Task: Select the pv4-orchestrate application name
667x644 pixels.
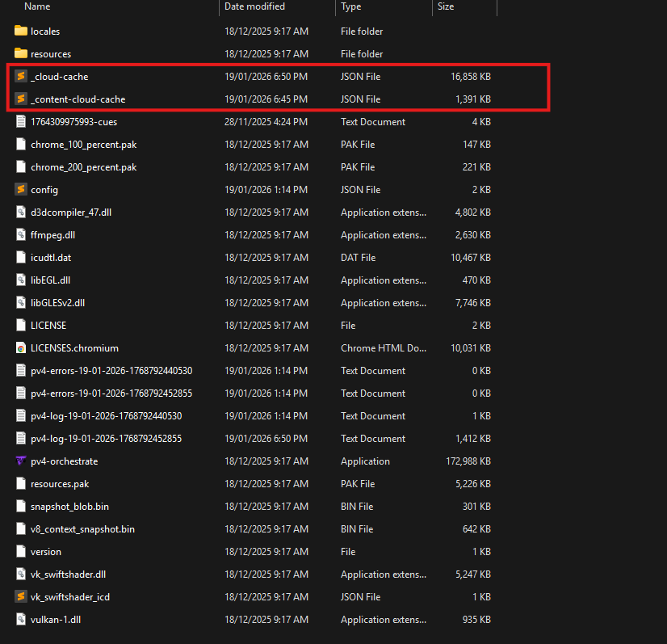Action: [65, 461]
